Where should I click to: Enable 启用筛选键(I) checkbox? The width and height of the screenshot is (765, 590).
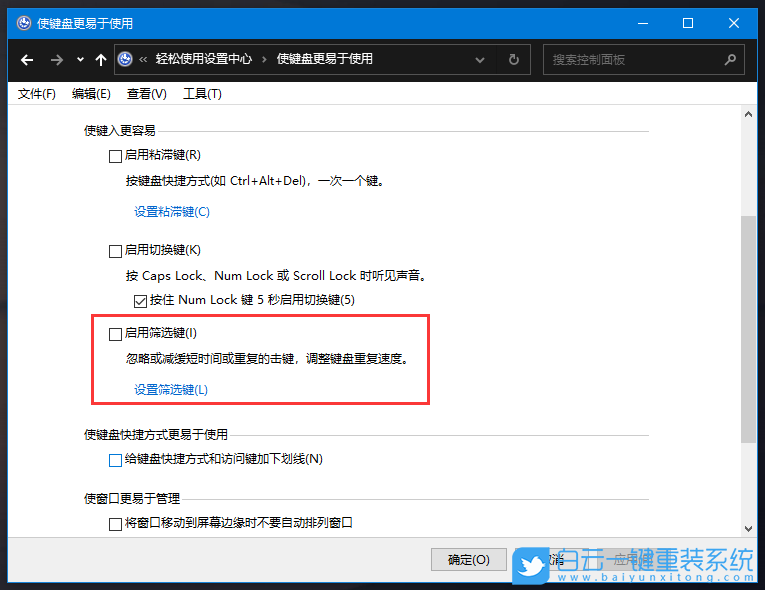(115, 334)
